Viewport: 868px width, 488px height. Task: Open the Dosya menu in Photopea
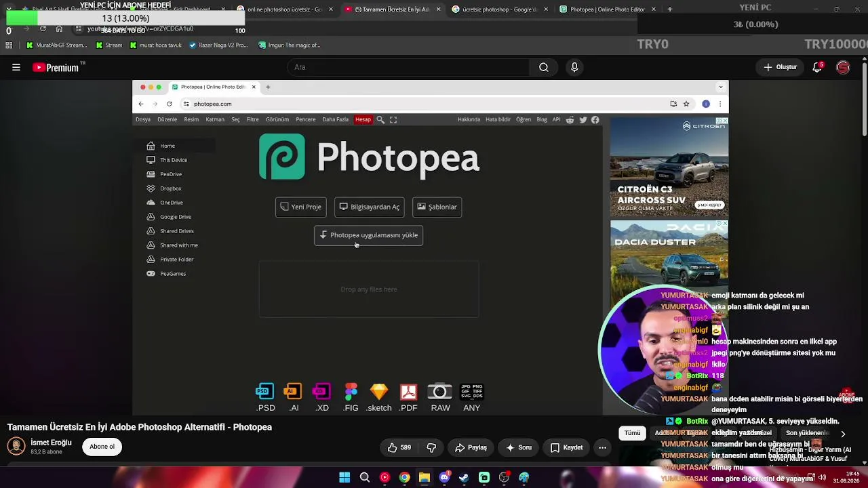pyautogui.click(x=143, y=120)
